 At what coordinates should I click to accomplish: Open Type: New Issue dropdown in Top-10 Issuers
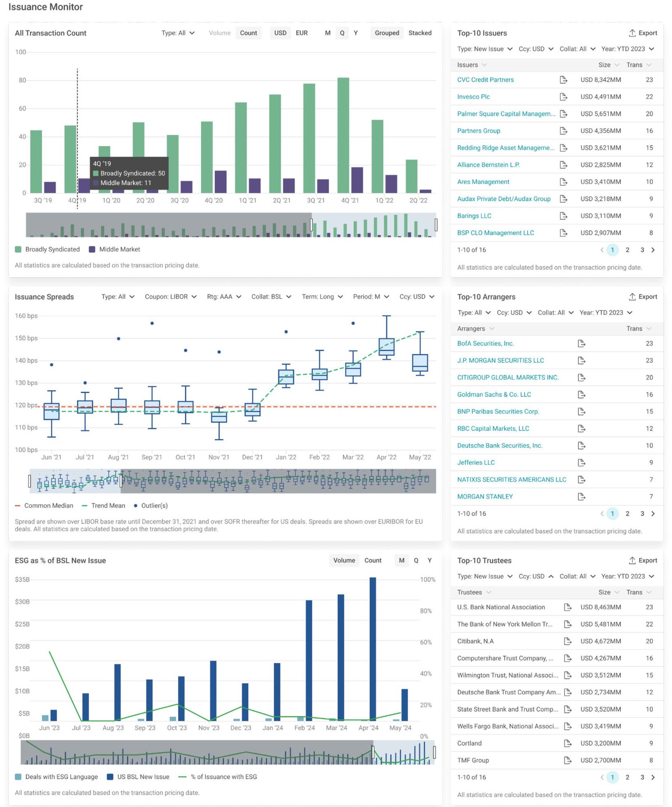point(485,49)
